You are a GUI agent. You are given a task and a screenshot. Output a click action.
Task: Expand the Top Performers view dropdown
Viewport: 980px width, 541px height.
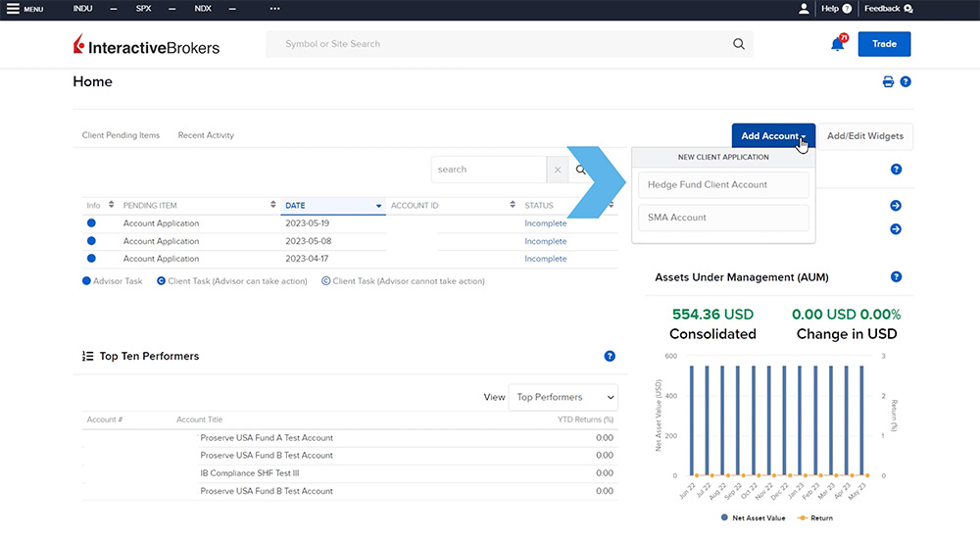(x=563, y=397)
